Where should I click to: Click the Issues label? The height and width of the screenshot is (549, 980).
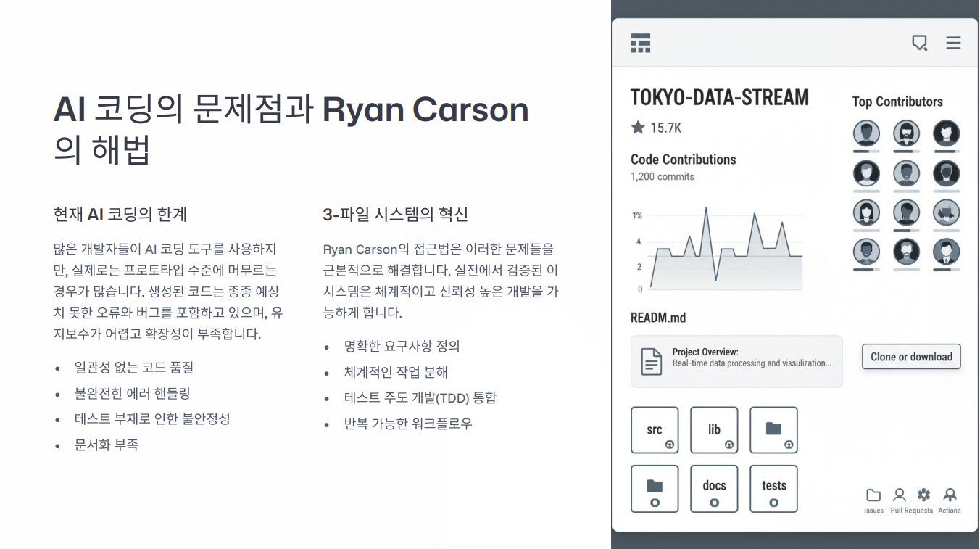coord(873,511)
